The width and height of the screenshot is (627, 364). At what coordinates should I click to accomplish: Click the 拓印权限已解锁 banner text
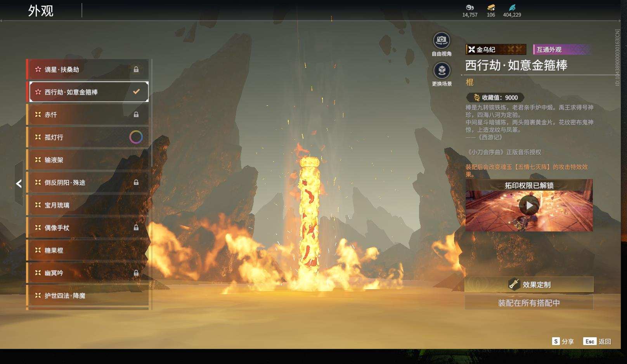pos(529,185)
